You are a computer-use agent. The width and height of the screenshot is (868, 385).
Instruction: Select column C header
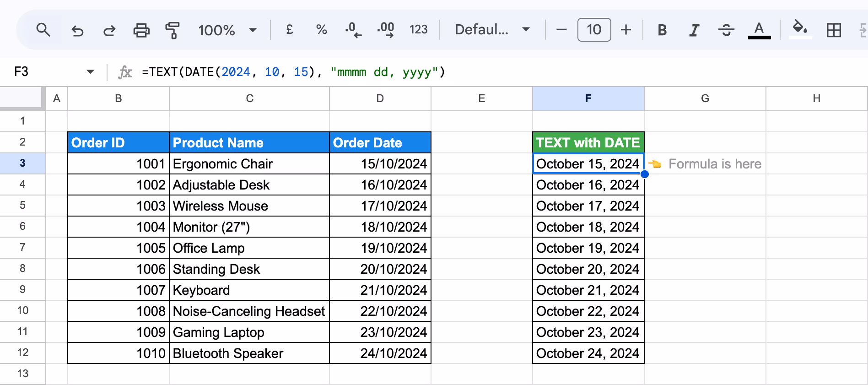249,98
